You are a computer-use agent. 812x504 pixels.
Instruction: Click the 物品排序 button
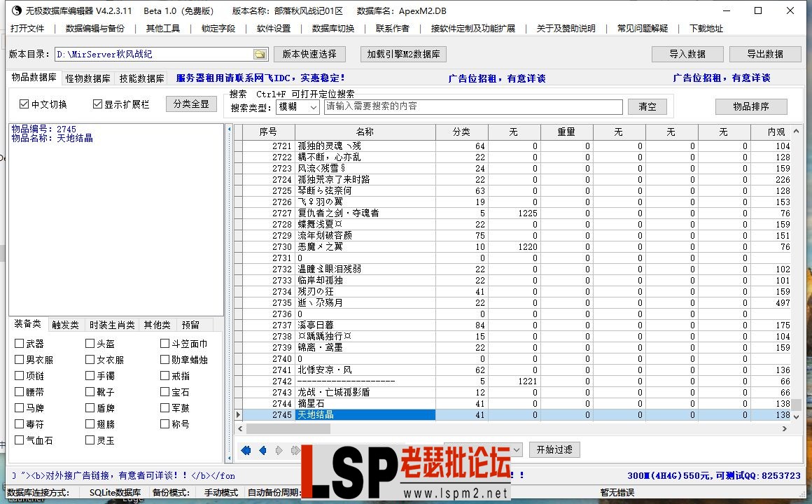click(x=751, y=106)
